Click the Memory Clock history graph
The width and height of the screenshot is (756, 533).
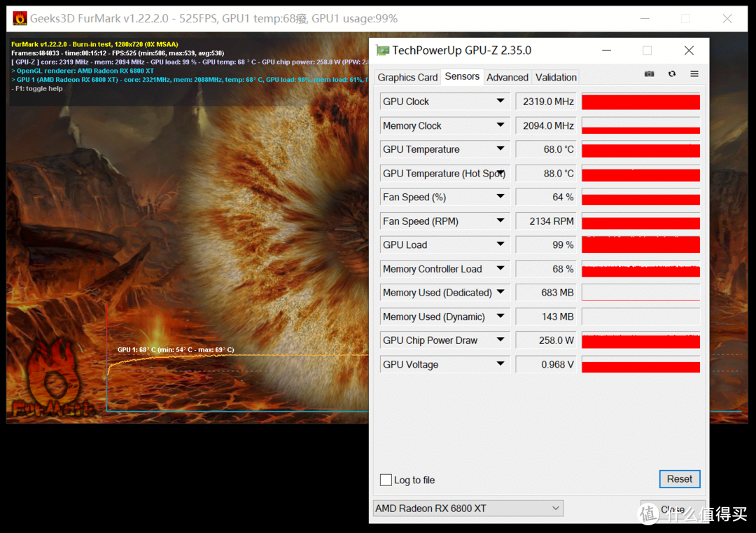point(640,125)
